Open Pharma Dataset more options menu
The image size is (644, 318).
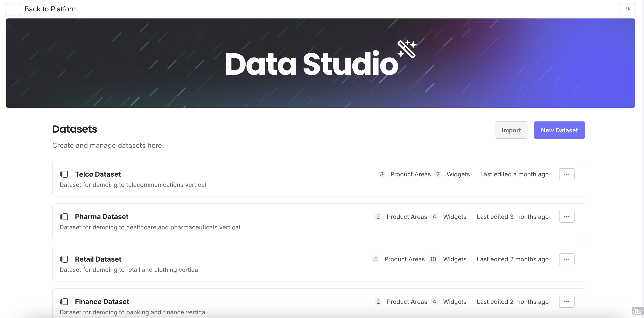pos(566,217)
